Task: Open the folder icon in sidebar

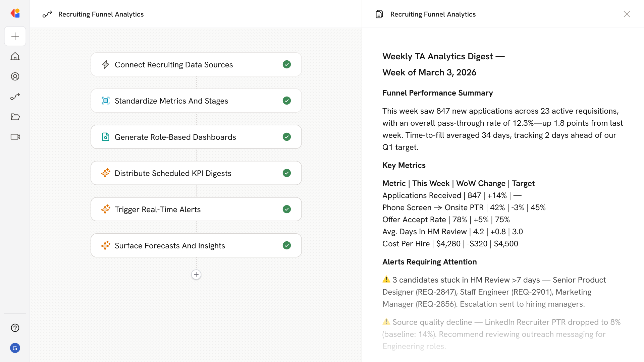Action: pos(15,117)
